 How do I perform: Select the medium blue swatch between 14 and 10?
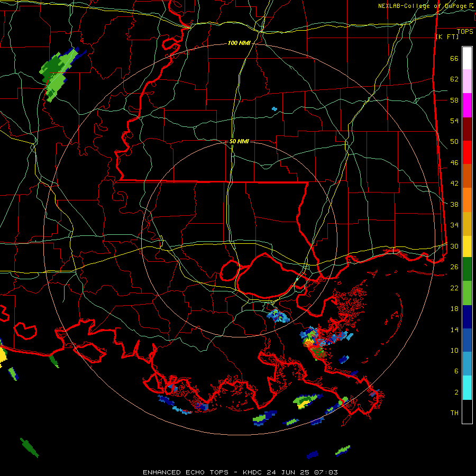(467, 340)
